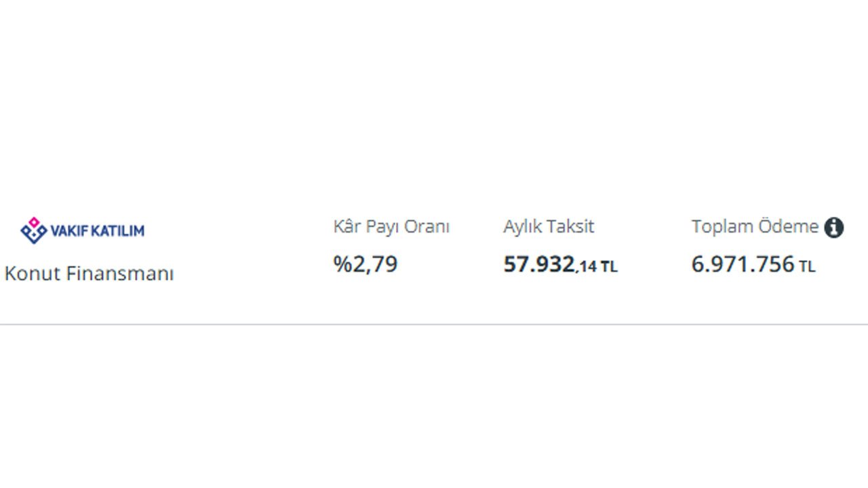Click the Vakıf Katılım diamond emblem
The image size is (868, 488).
(x=33, y=230)
